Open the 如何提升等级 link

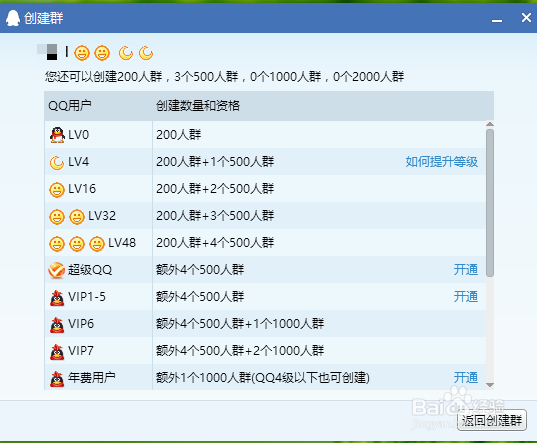441,162
